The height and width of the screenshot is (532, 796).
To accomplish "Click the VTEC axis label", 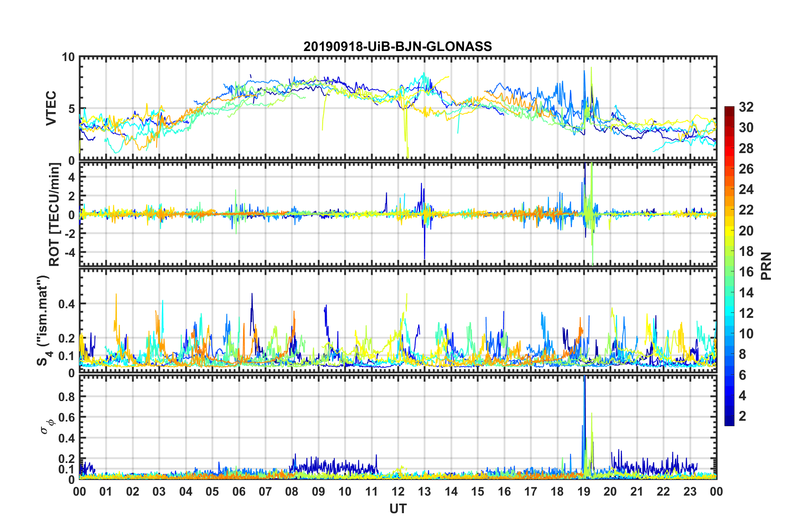I will (x=51, y=109).
